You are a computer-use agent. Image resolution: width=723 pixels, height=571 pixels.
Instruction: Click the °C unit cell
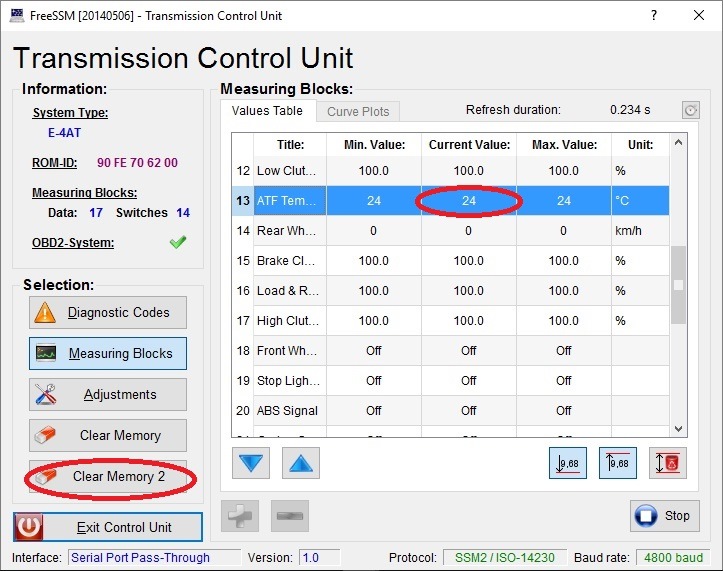pos(640,201)
